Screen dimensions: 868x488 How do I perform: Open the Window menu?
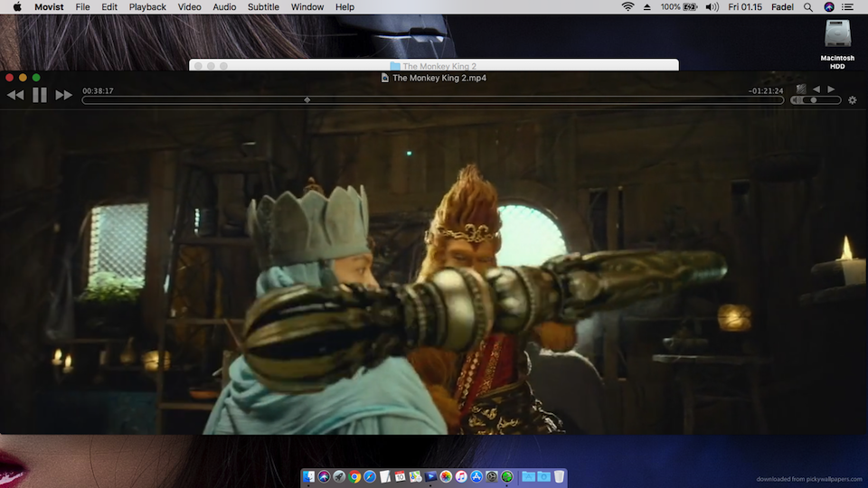307,7
